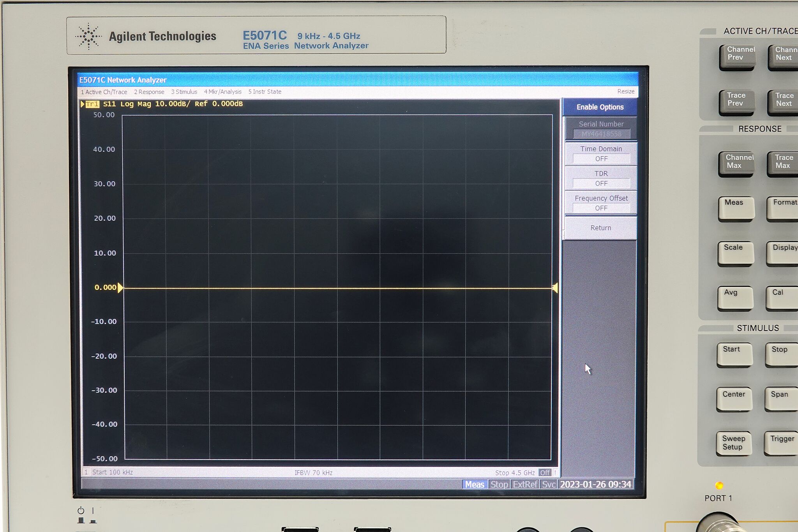Click the Svc status bar indicator
The height and width of the screenshot is (532, 798).
click(549, 484)
